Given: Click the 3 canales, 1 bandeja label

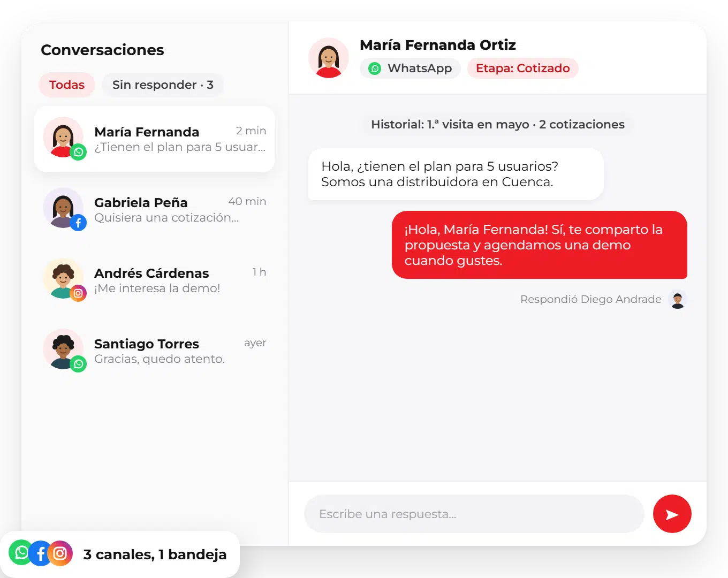Looking at the screenshot, I should coord(155,554).
